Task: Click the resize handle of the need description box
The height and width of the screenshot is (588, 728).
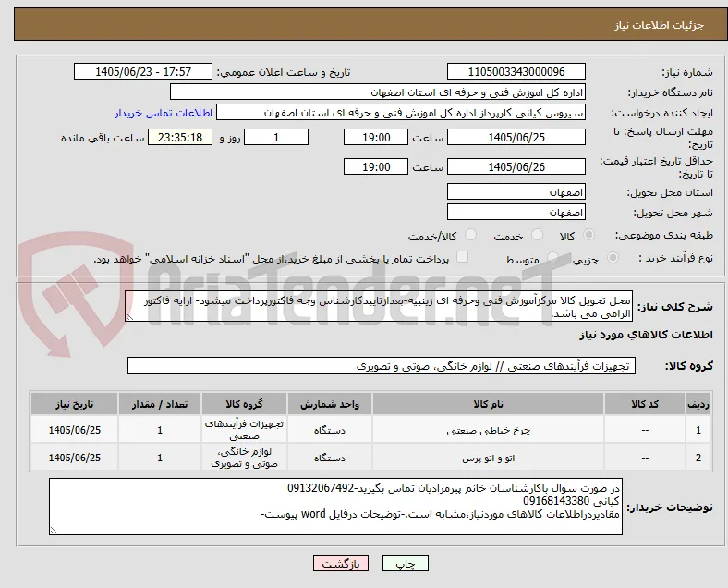Action: point(129,317)
